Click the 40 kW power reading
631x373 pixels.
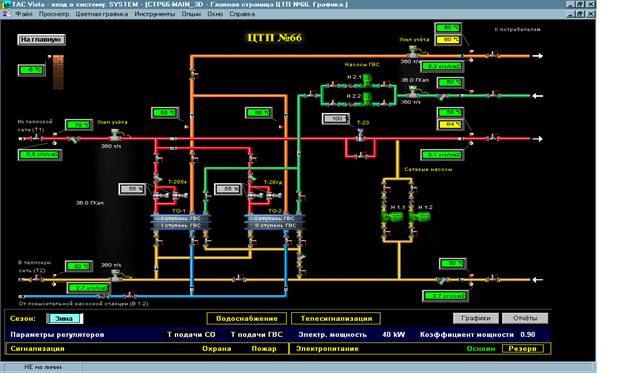click(x=393, y=334)
